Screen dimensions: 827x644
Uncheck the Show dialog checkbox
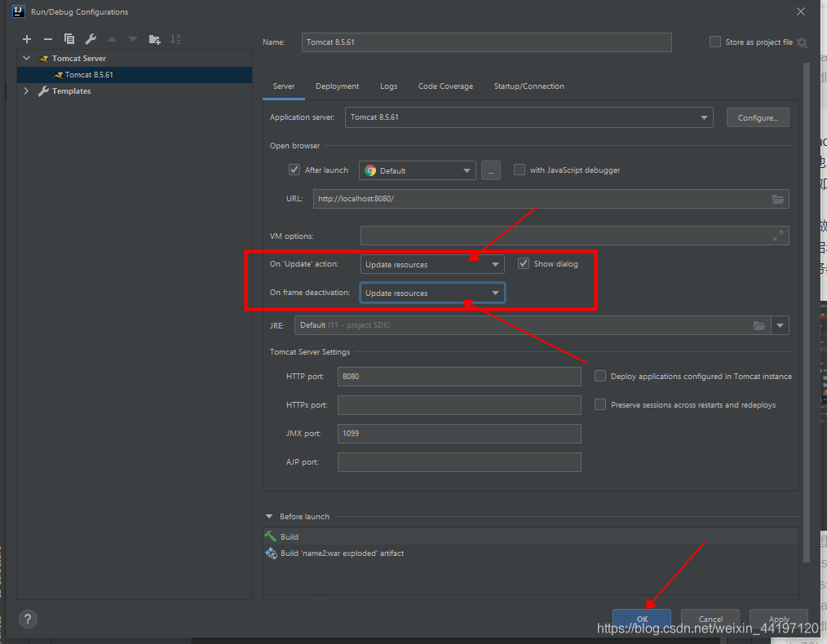click(x=524, y=264)
